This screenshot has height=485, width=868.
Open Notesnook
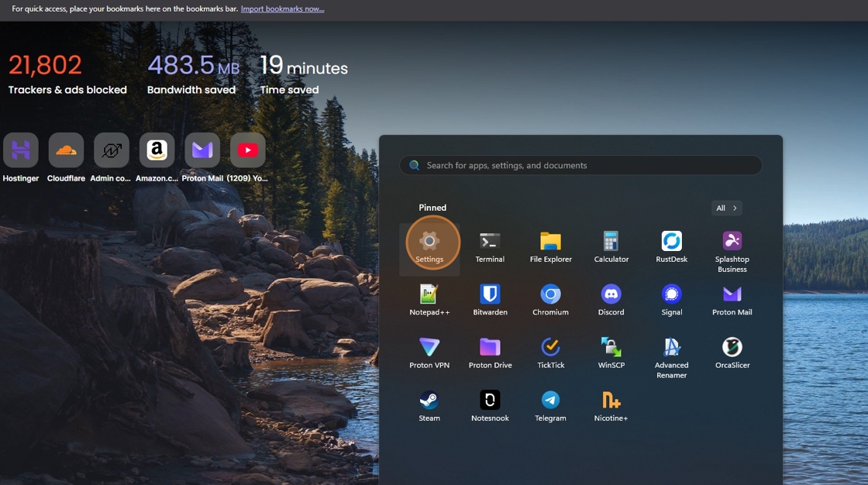click(x=490, y=407)
